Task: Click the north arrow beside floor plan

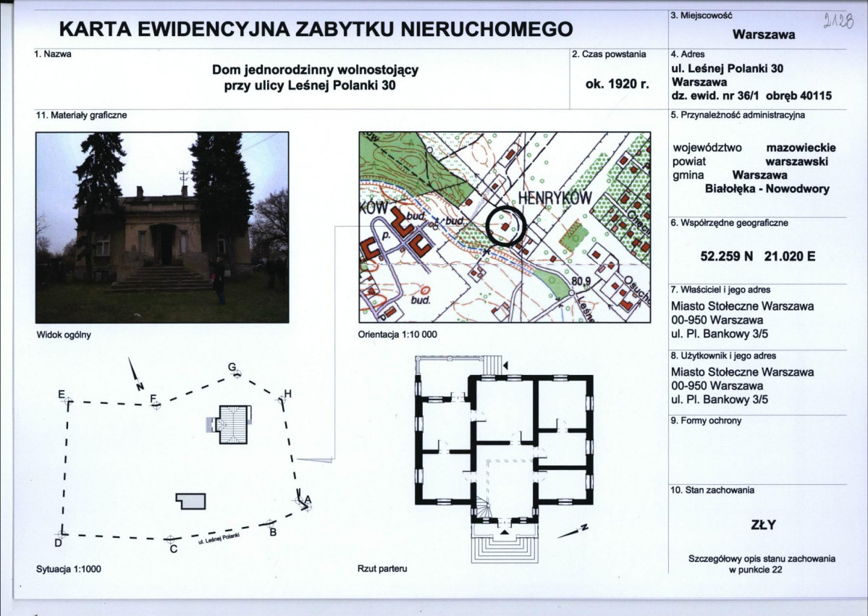Action: click(x=573, y=531)
